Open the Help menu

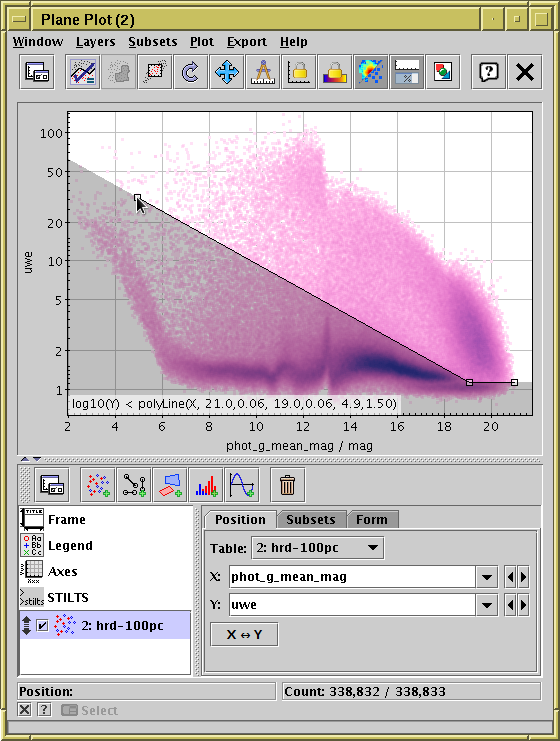click(x=293, y=42)
